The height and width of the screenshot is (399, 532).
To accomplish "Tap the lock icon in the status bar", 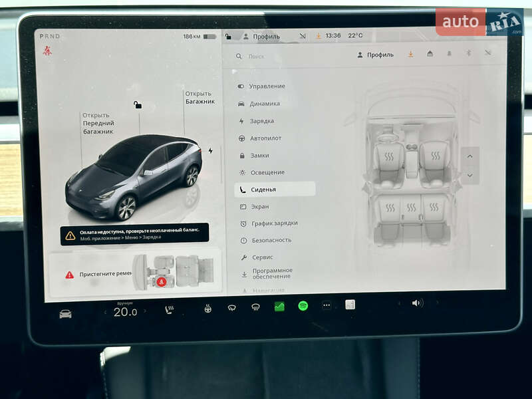I will point(229,36).
